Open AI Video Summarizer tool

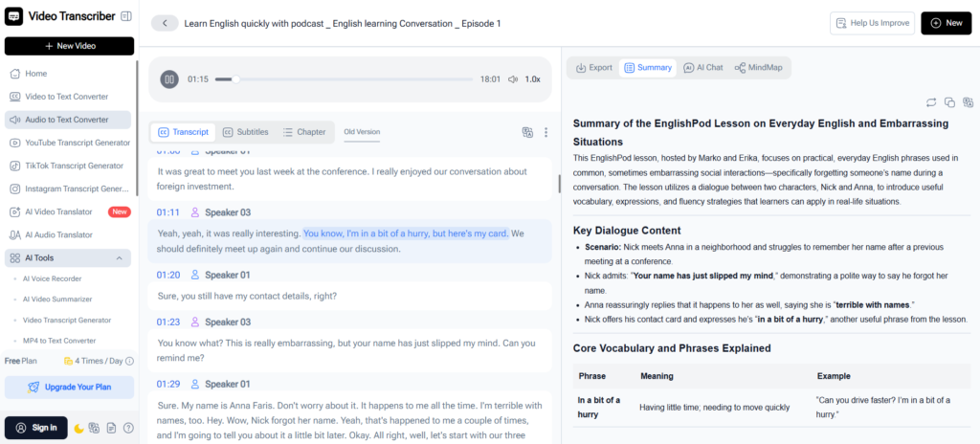tap(57, 300)
